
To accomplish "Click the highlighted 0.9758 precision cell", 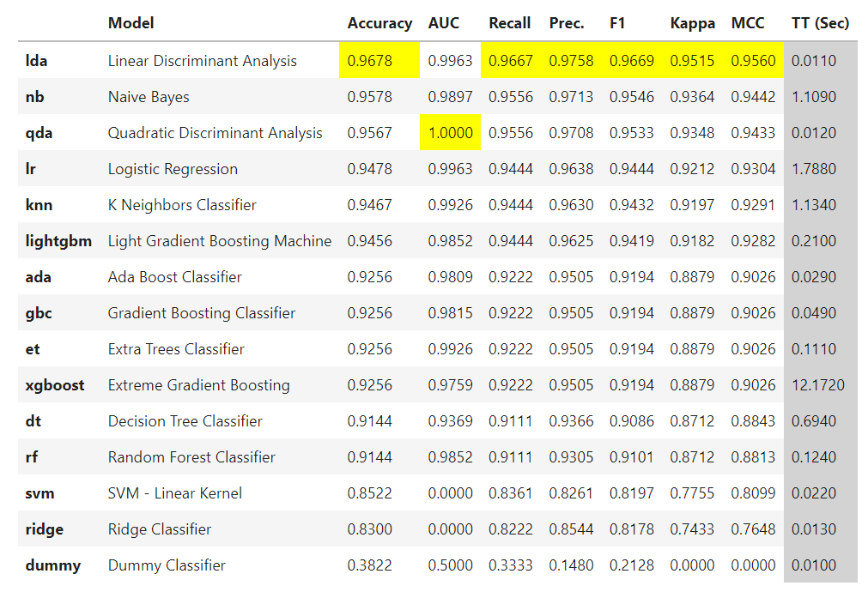I will (x=571, y=60).
